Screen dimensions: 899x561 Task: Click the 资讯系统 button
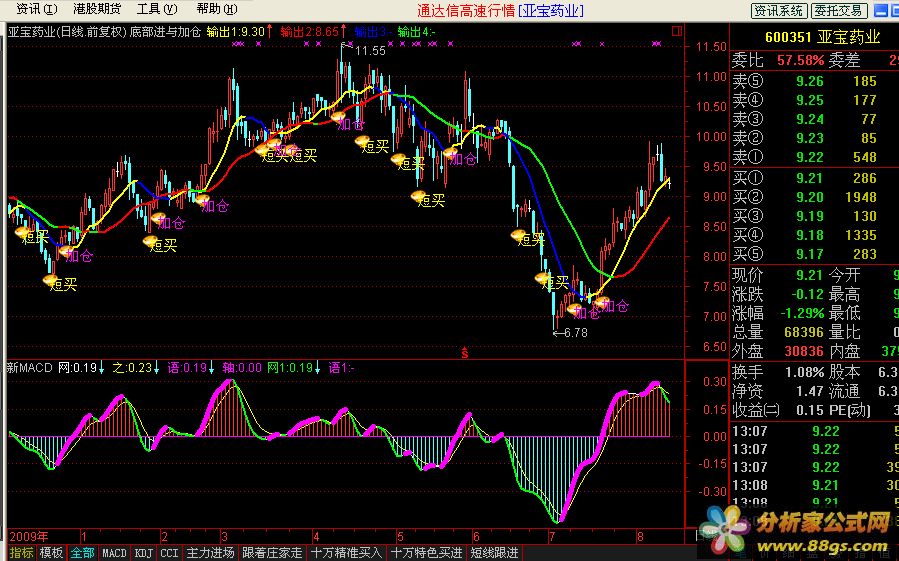coord(779,10)
